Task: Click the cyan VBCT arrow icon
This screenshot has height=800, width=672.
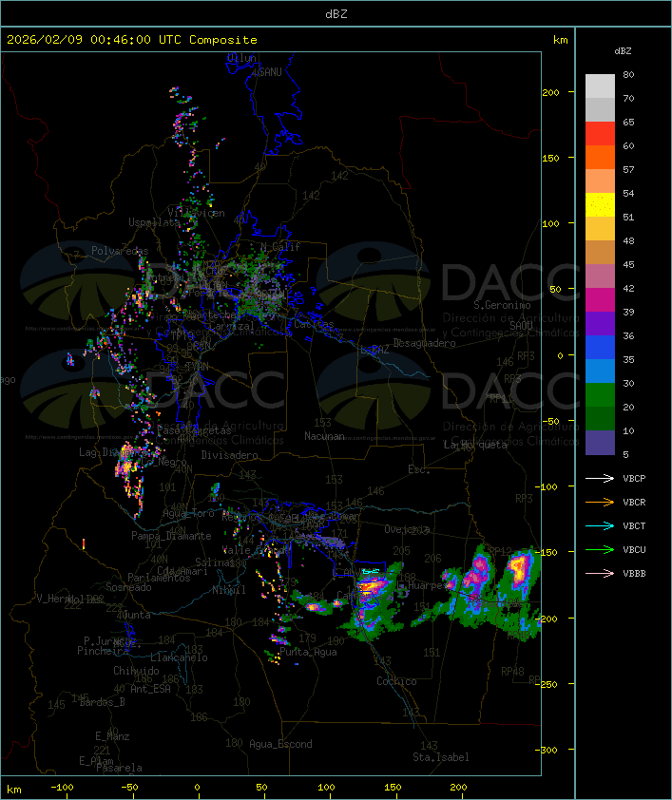Action: click(x=600, y=525)
